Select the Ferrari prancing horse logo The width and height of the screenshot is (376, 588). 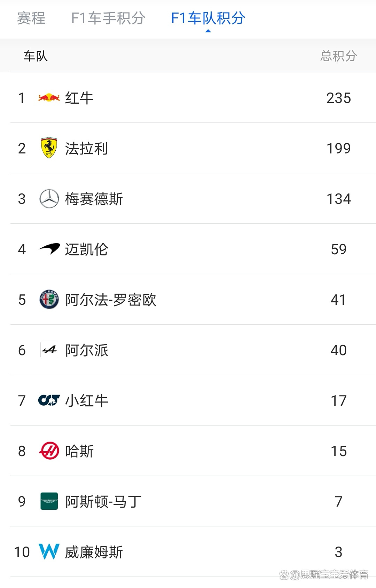[48, 149]
